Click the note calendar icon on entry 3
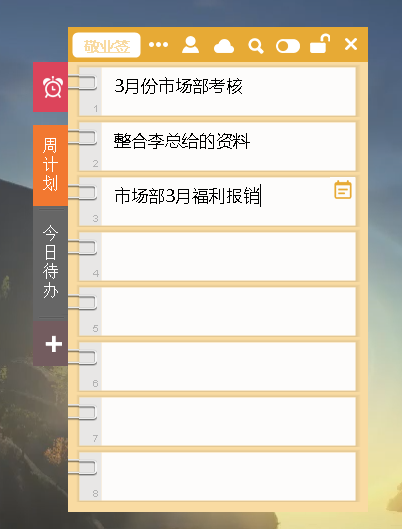Image resolution: width=402 pixels, height=529 pixels. click(x=343, y=190)
